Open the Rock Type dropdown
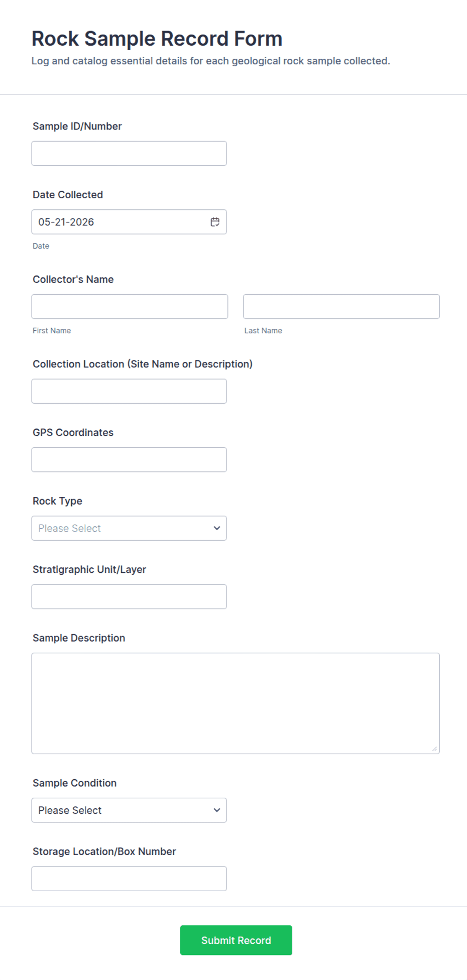Image resolution: width=467 pixels, height=980 pixels. pyautogui.click(x=129, y=528)
